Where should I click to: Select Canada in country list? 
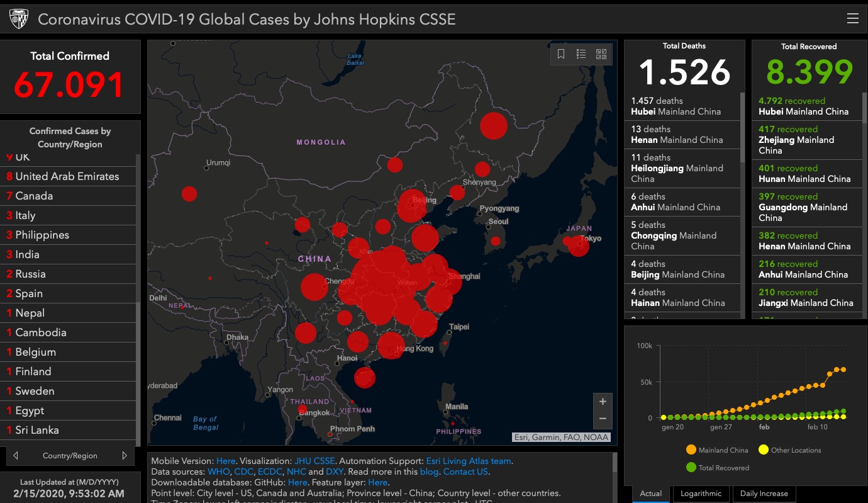coord(68,196)
